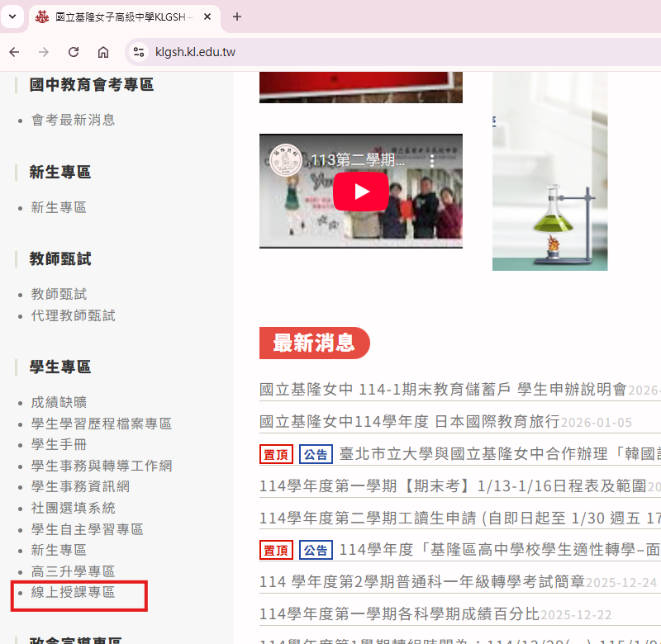
Task: Go back to the previous page
Action: [x=14, y=52]
